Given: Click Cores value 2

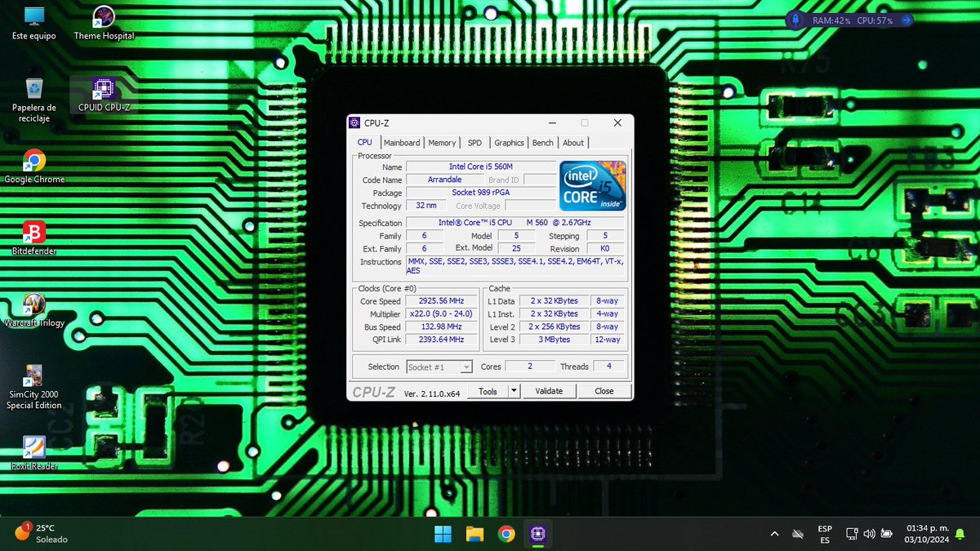Looking at the screenshot, I should pyautogui.click(x=530, y=367).
